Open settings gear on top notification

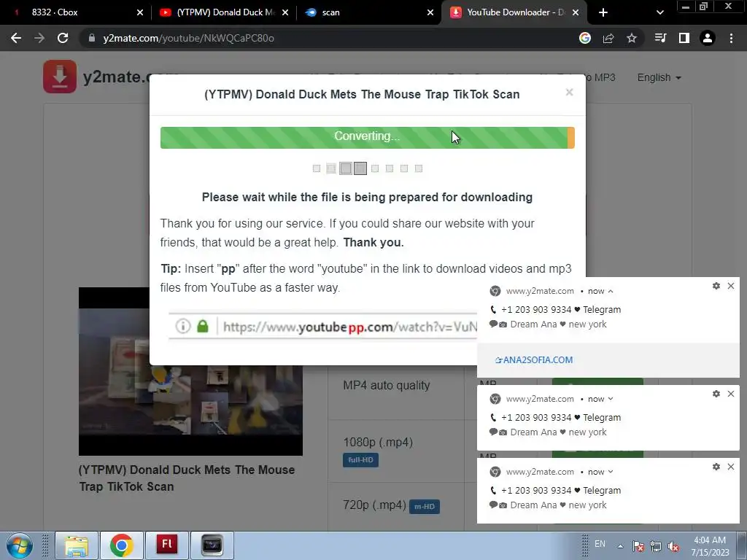coord(716,286)
